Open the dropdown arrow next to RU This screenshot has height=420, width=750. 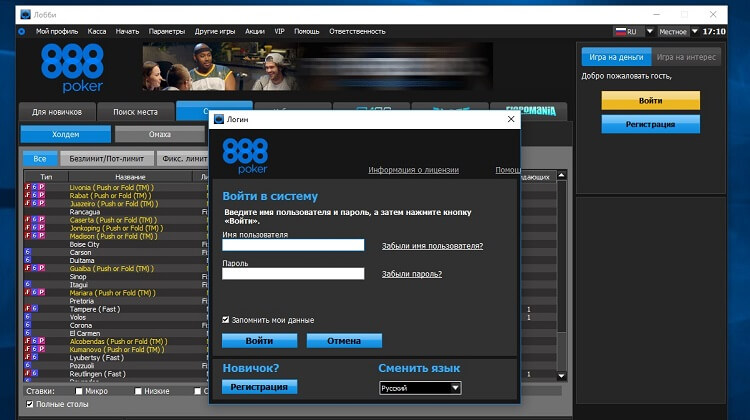(x=650, y=32)
